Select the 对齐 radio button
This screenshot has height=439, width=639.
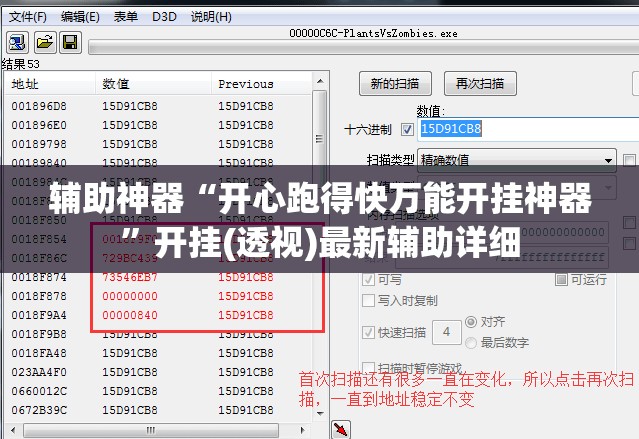(x=471, y=322)
